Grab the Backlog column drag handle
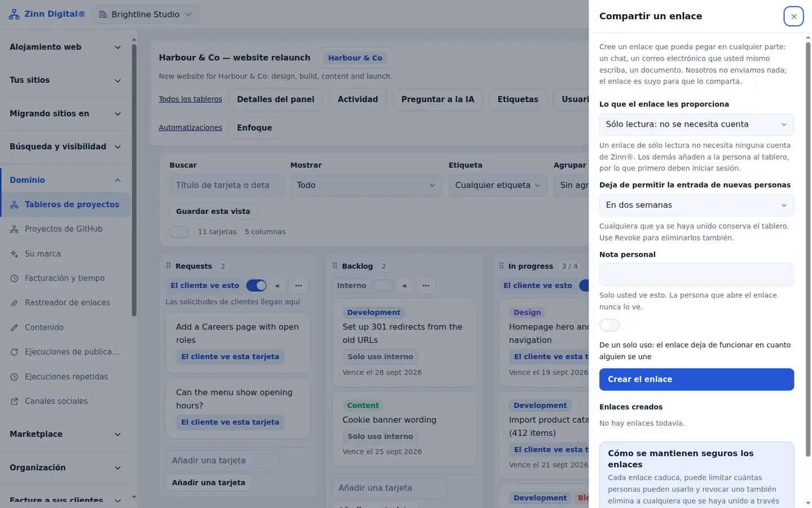The width and height of the screenshot is (812, 508). point(335,266)
